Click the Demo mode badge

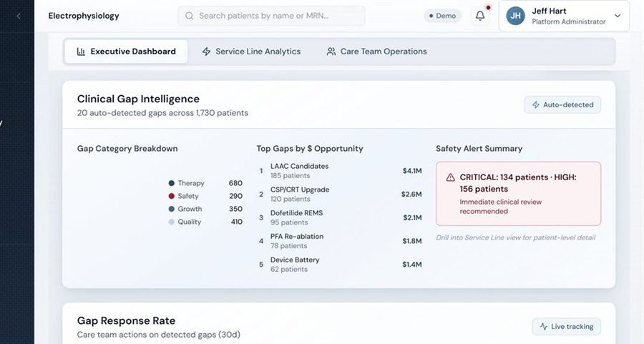(442, 16)
